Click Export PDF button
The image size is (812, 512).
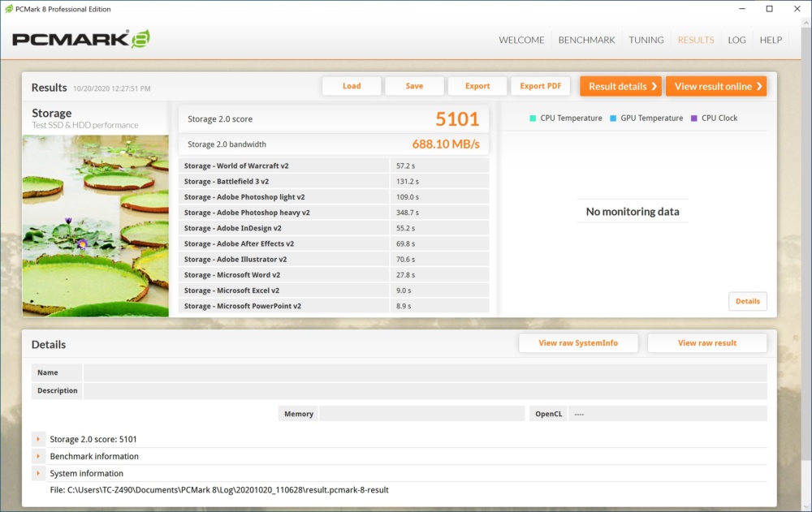pos(541,86)
